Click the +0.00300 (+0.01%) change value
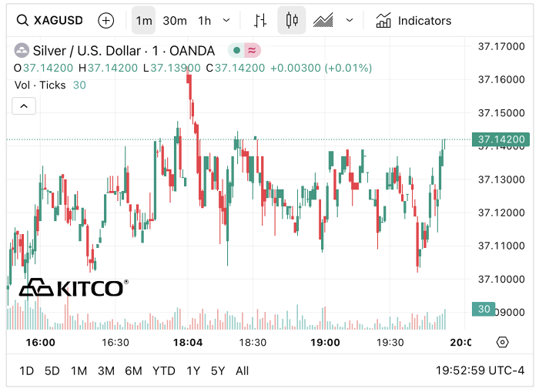Viewport: 539px width, 392px height. coord(321,68)
